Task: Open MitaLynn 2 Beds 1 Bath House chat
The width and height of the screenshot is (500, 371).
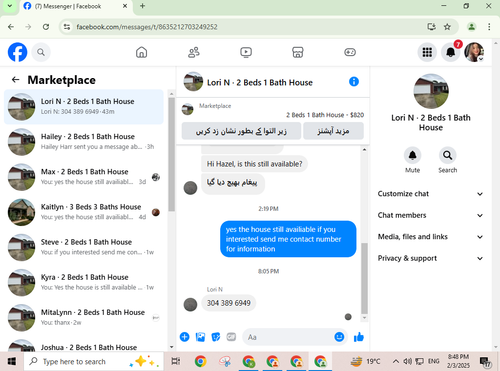Action: point(84,318)
